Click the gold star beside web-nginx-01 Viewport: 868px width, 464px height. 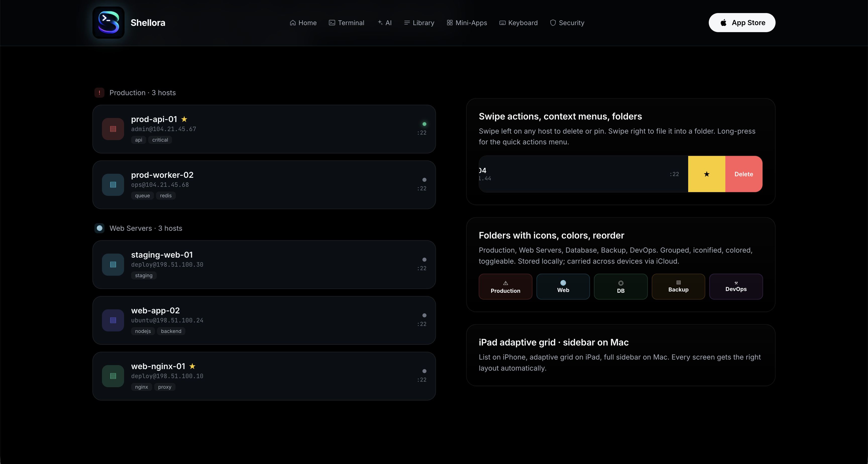pos(192,366)
